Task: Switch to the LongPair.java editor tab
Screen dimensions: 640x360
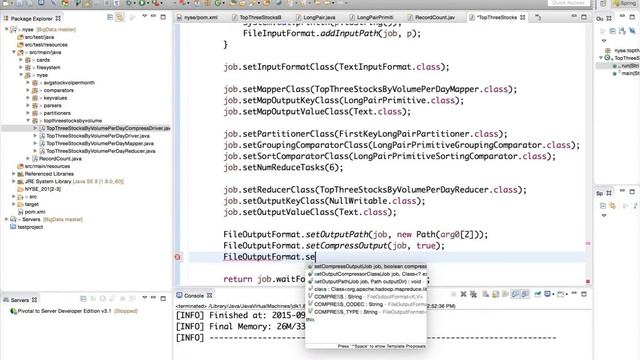Action: pos(316,18)
